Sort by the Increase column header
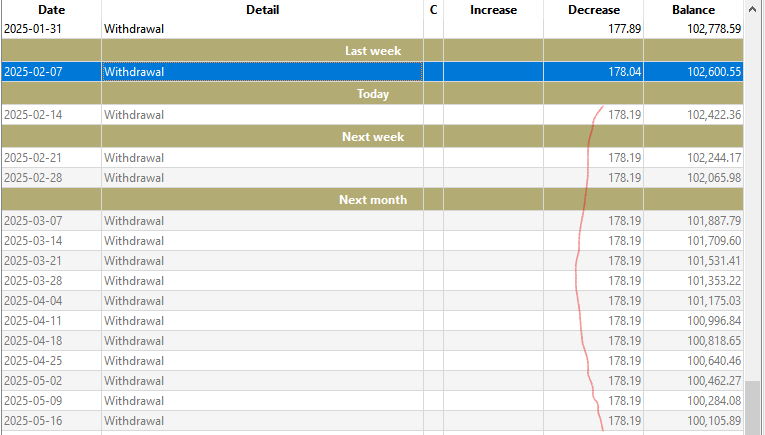Viewport: 765px width, 435px height. click(493, 10)
